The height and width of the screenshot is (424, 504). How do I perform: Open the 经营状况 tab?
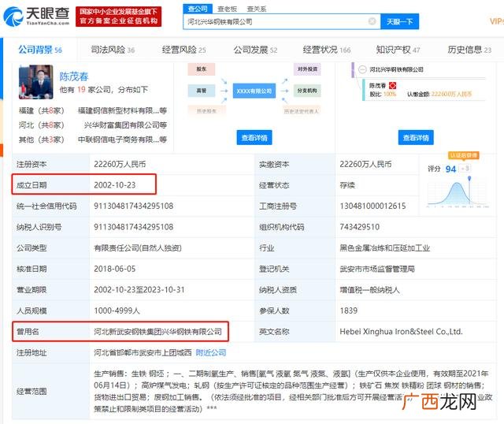point(327,50)
